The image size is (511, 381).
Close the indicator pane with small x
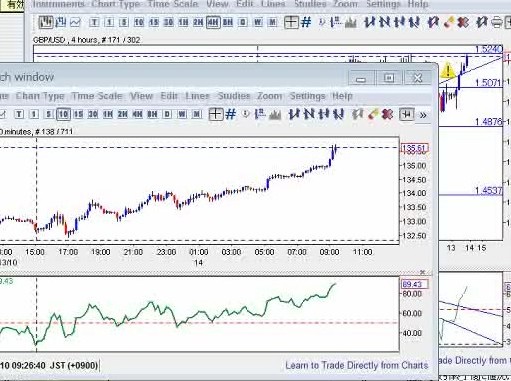point(422,272)
